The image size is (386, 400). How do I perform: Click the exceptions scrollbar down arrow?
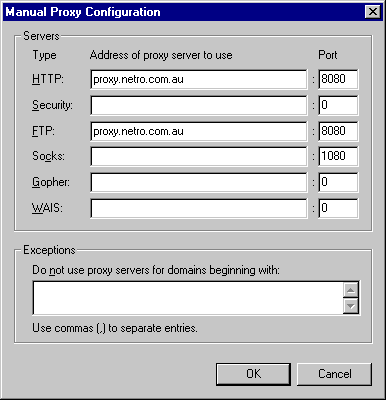pyautogui.click(x=351, y=306)
